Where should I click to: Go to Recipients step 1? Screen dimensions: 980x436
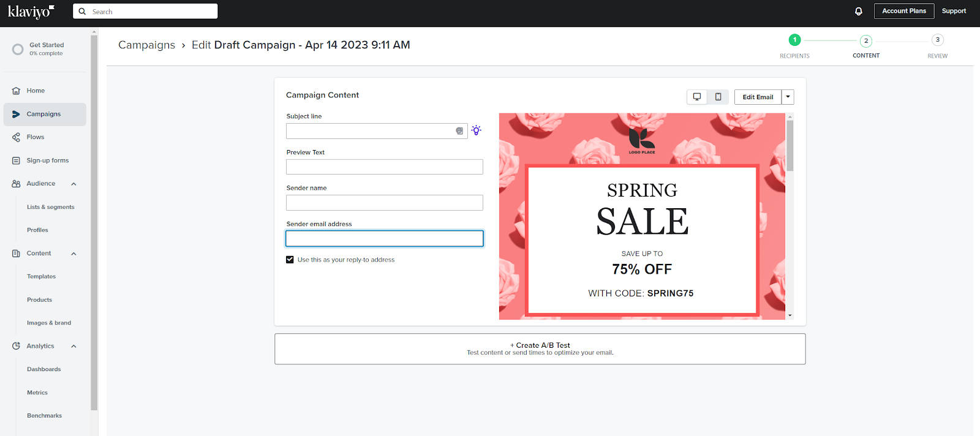pos(794,40)
